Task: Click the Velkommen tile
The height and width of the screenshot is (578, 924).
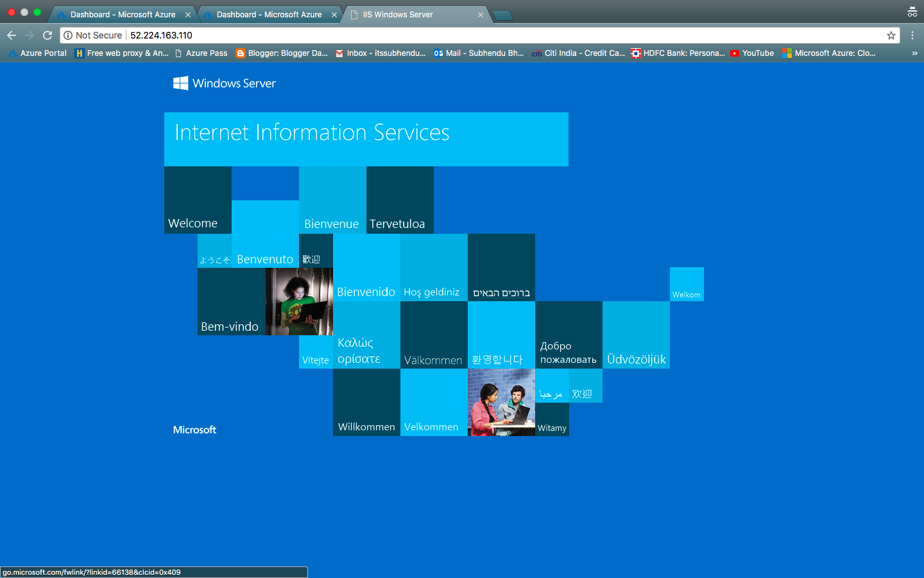Action: coord(434,403)
